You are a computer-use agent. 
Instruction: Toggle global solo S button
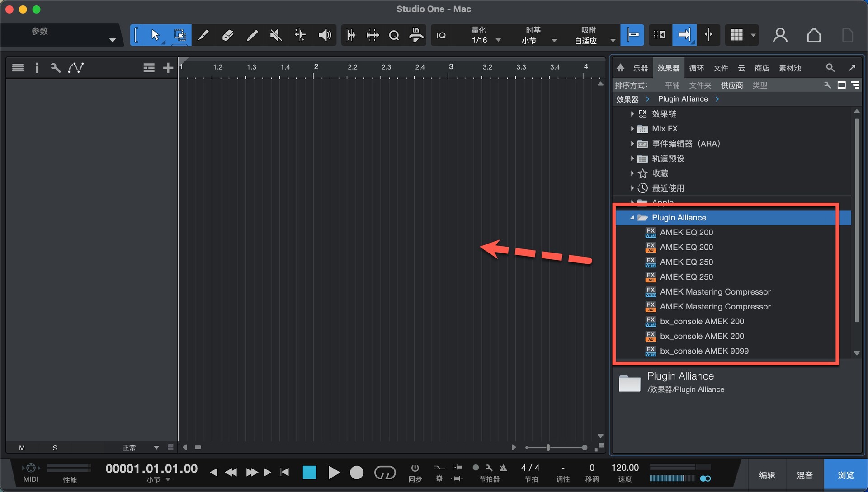coord(55,448)
